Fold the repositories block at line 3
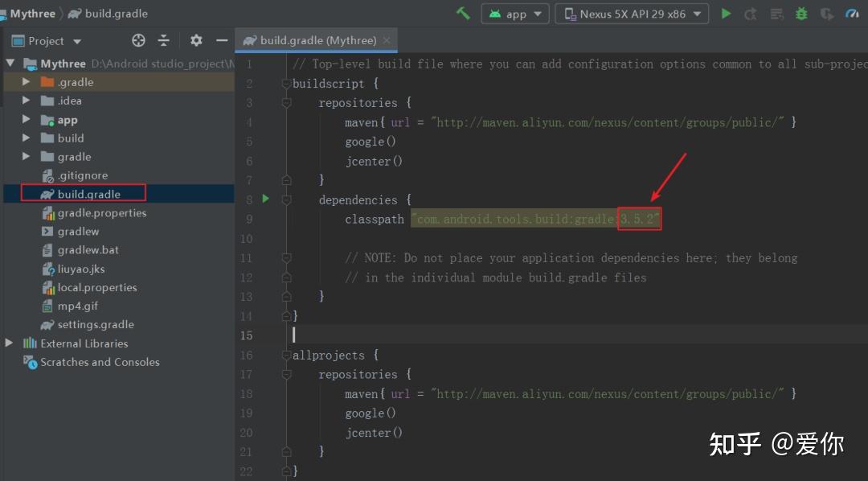868x481 pixels. (286, 103)
